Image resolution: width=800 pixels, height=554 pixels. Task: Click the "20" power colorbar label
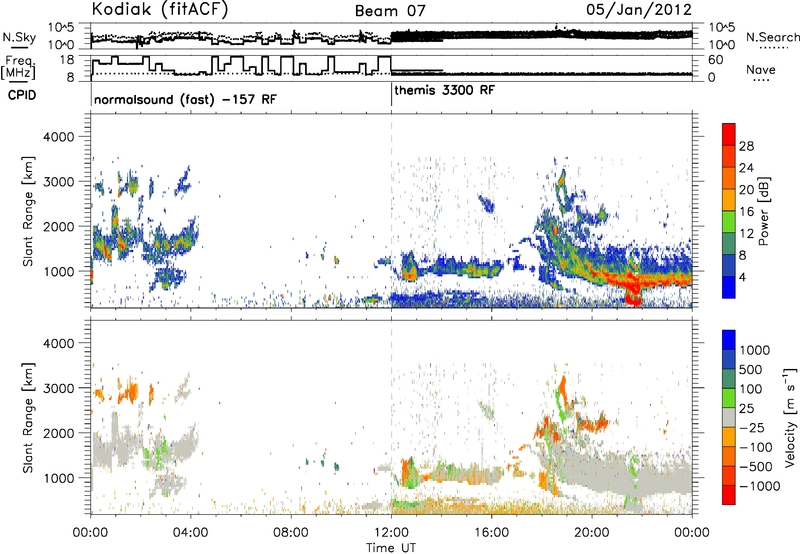[x=746, y=190]
